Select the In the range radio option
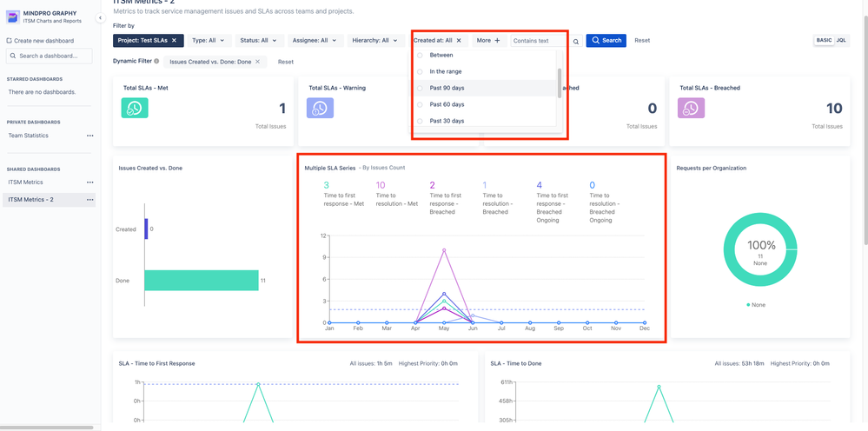The image size is (868, 431). [x=421, y=72]
